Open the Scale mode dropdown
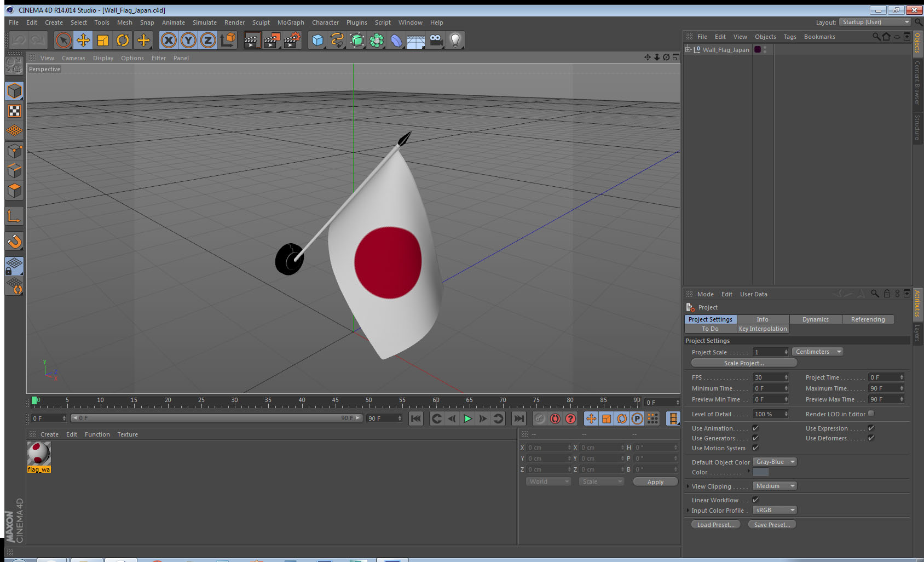Image resolution: width=924 pixels, height=562 pixels. click(x=602, y=481)
